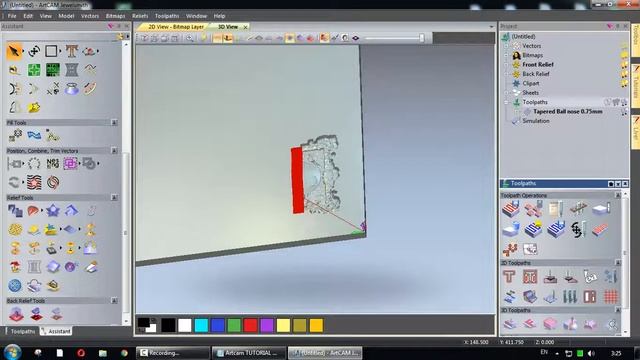Select the orange dome shape relief tool
This screenshot has width=640, height=360.
(33, 211)
